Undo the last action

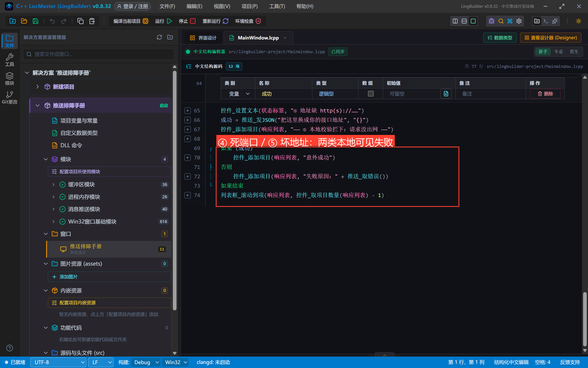(x=52, y=21)
